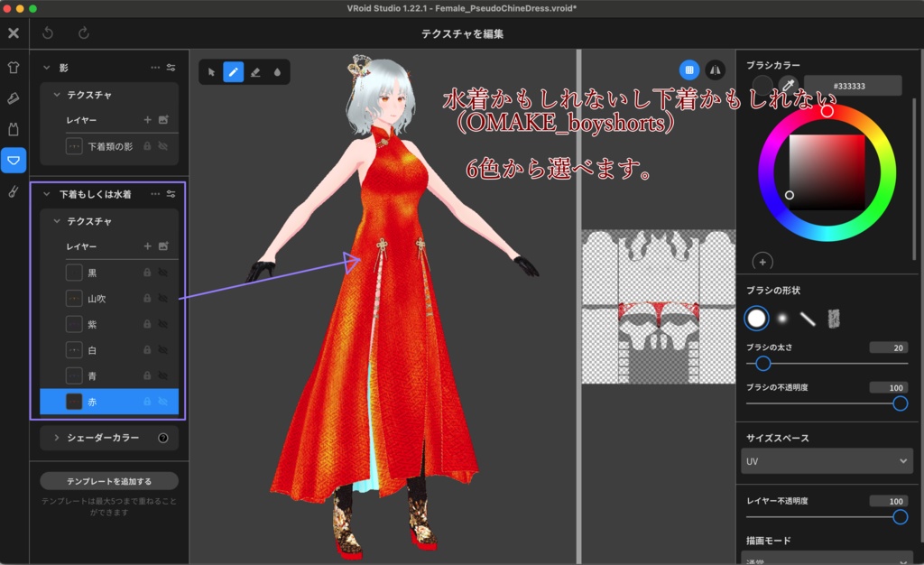Select the Eraser tool in the top toolbar
The image size is (924, 565).
click(255, 71)
